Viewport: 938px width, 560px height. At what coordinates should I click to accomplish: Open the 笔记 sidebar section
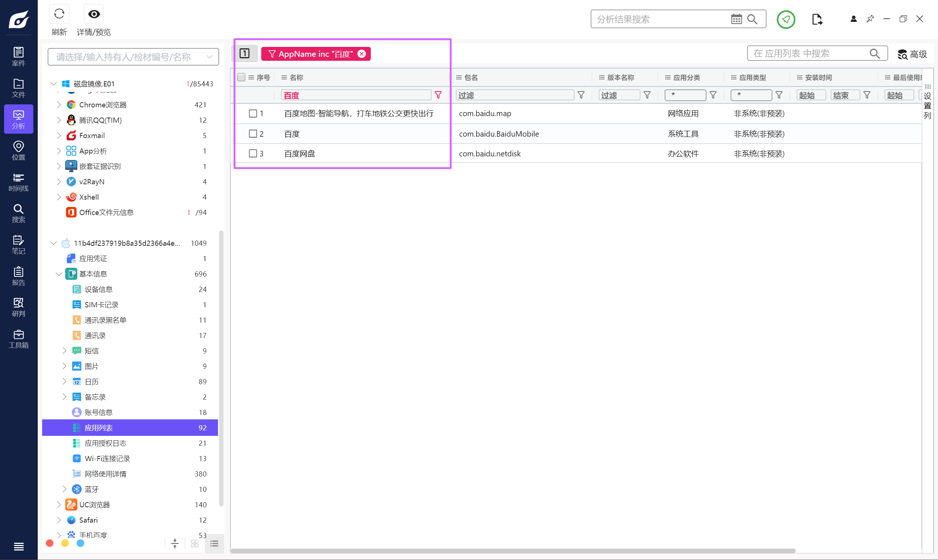18,245
